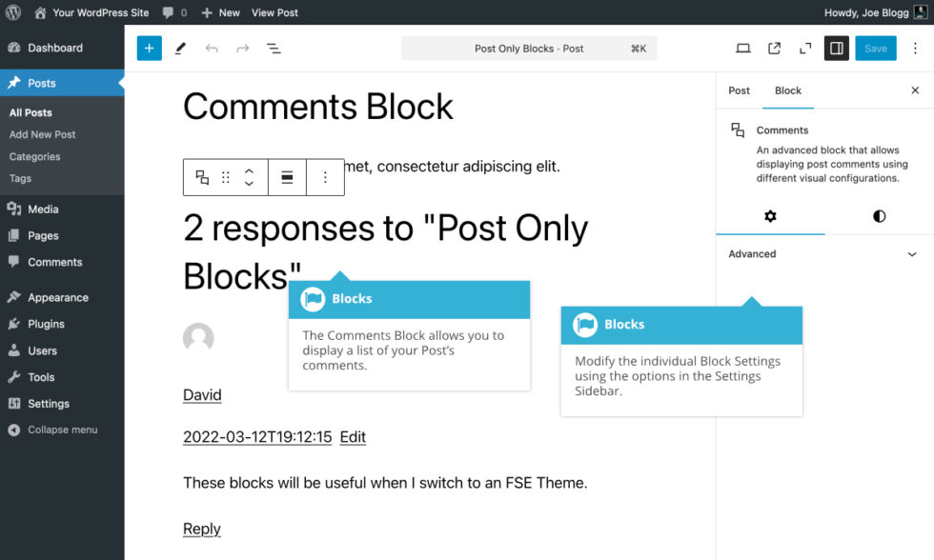Open All Posts submenu link

(30, 112)
